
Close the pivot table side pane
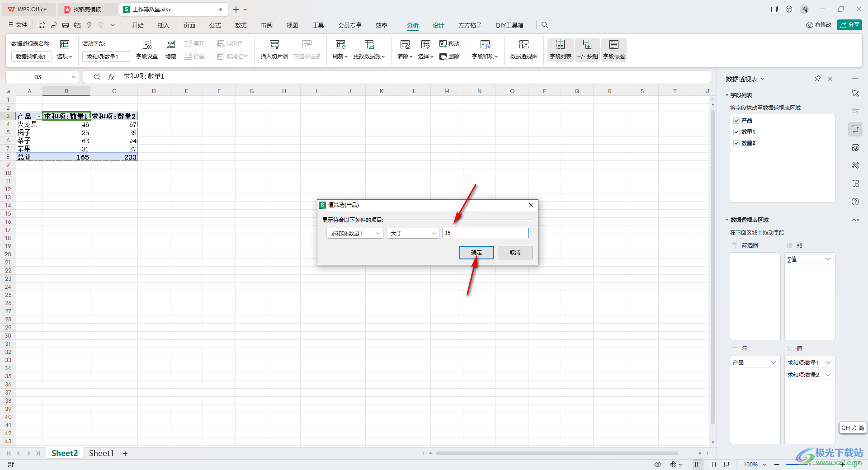[830, 79]
